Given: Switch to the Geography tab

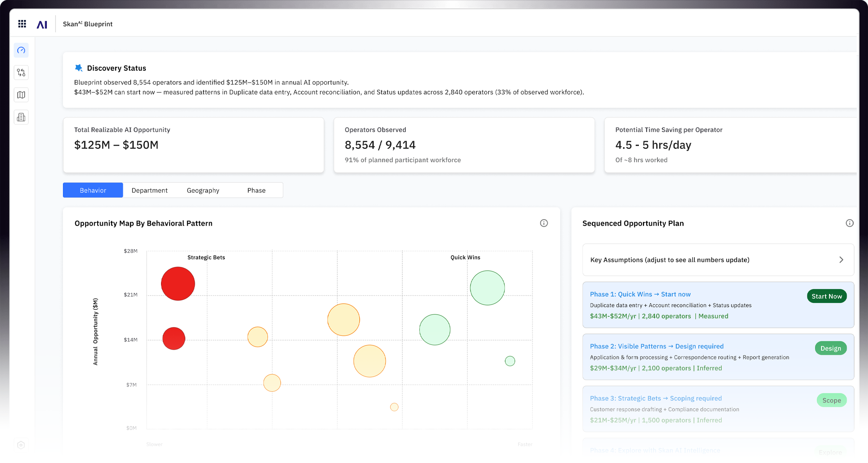Looking at the screenshot, I should coord(203,190).
